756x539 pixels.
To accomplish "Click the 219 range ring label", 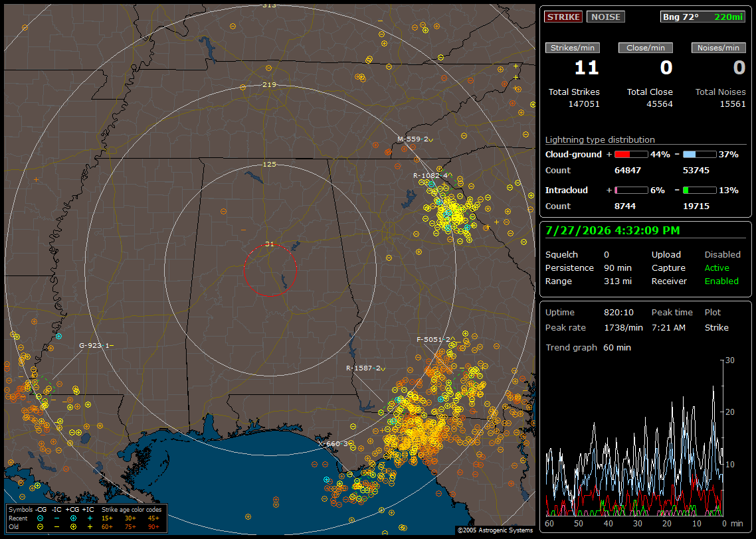I will [270, 85].
